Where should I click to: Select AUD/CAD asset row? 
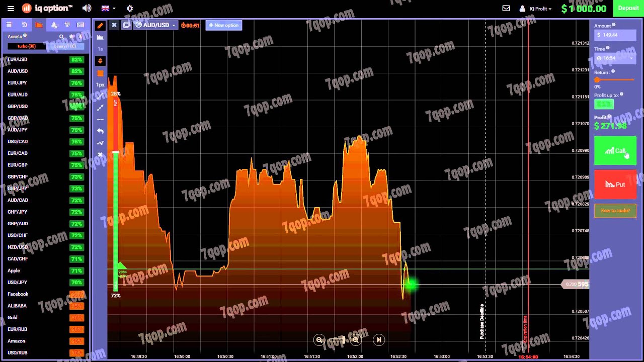(x=45, y=200)
